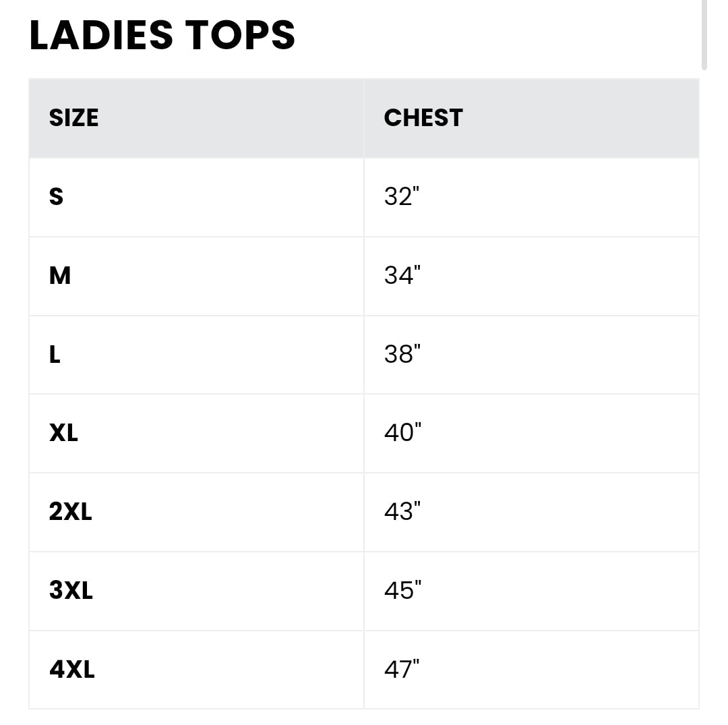Click the 32" chest measurement
The width and height of the screenshot is (728, 725).
(x=402, y=197)
